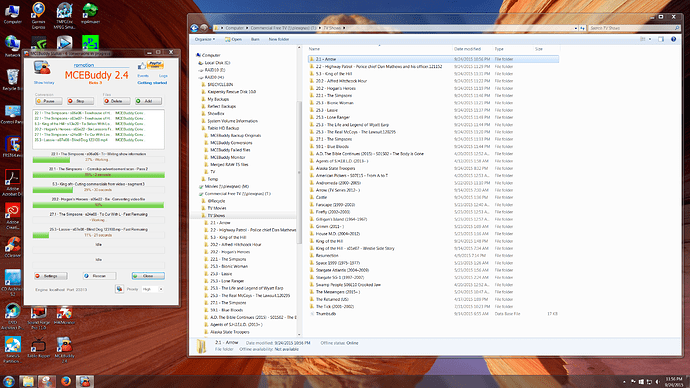Open the Organize dropdown menu in Explorer
This screenshot has width=690, height=388.
point(205,39)
